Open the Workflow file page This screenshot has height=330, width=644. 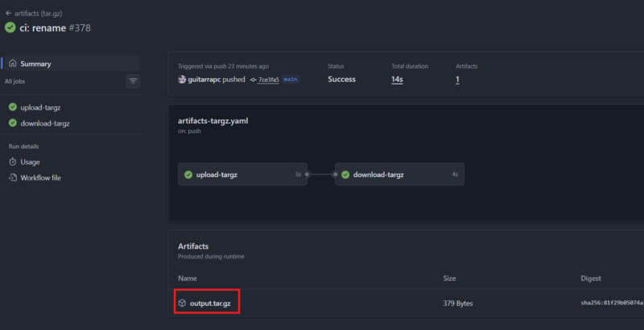(41, 178)
